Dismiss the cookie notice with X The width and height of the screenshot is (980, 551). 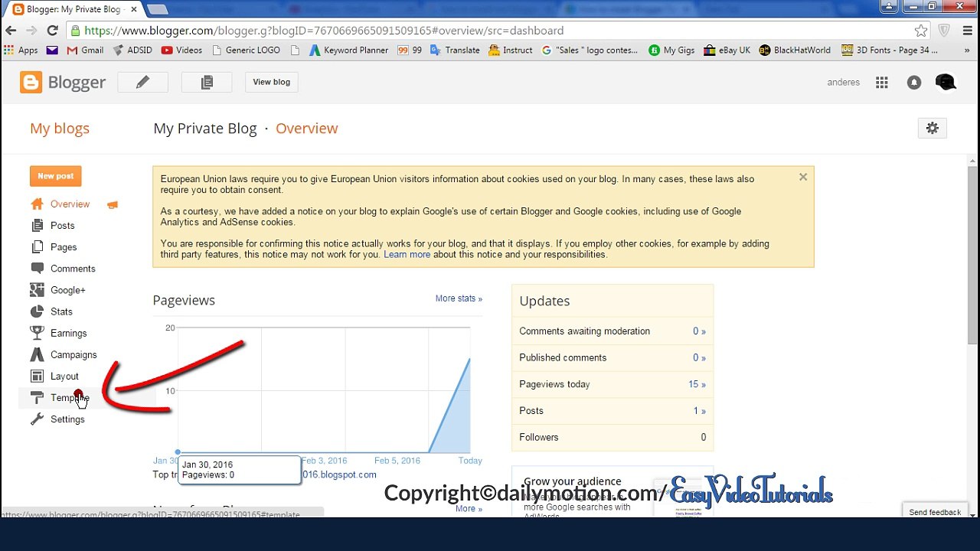click(x=803, y=177)
